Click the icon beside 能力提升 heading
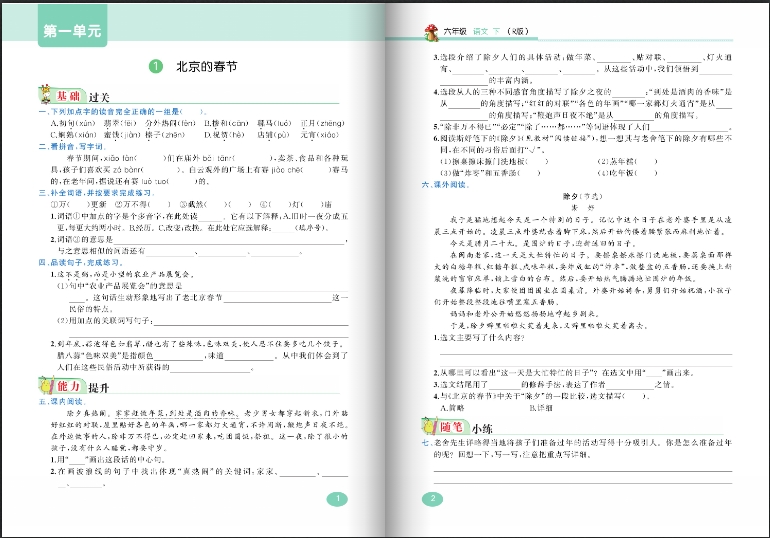 (47, 384)
